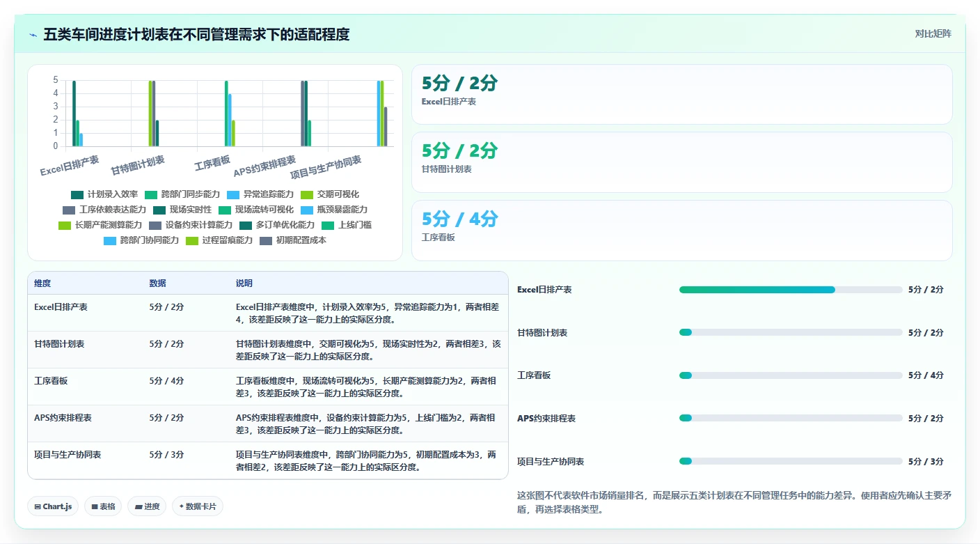Viewport: 980px width, 544px height.
Task: Click the footnote starting 这张图不代表软件市场销量排名
Action: [734, 502]
